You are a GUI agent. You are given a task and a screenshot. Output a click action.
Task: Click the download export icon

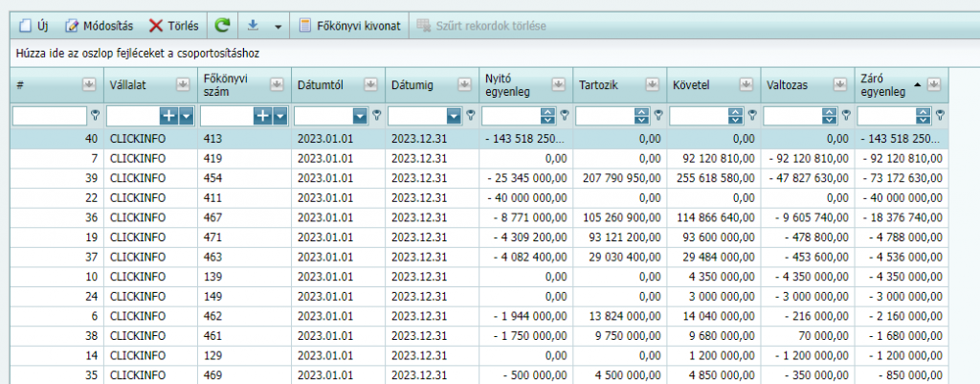[x=253, y=25]
